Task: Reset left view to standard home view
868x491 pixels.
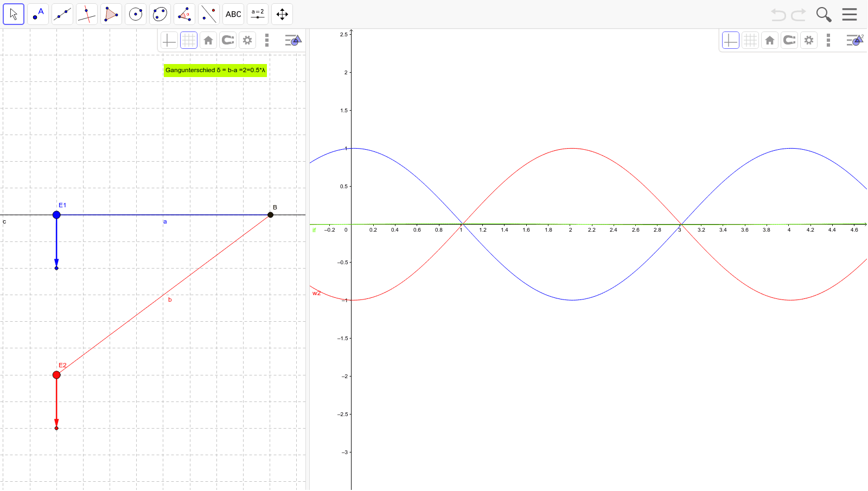Action: [x=208, y=40]
